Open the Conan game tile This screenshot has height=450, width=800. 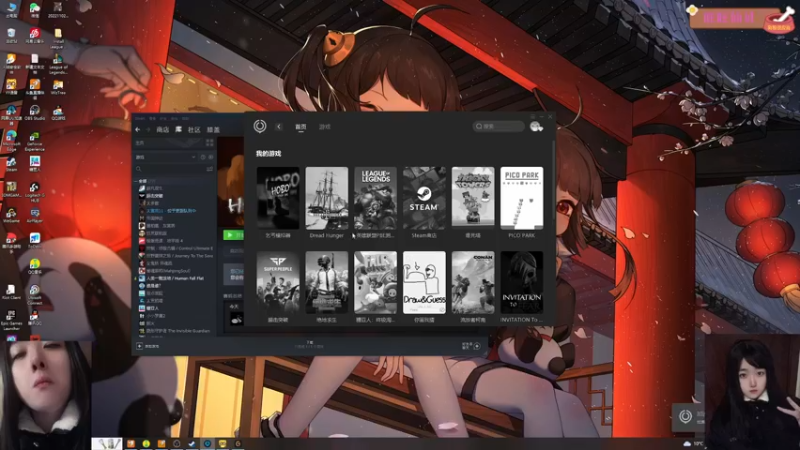click(x=473, y=282)
